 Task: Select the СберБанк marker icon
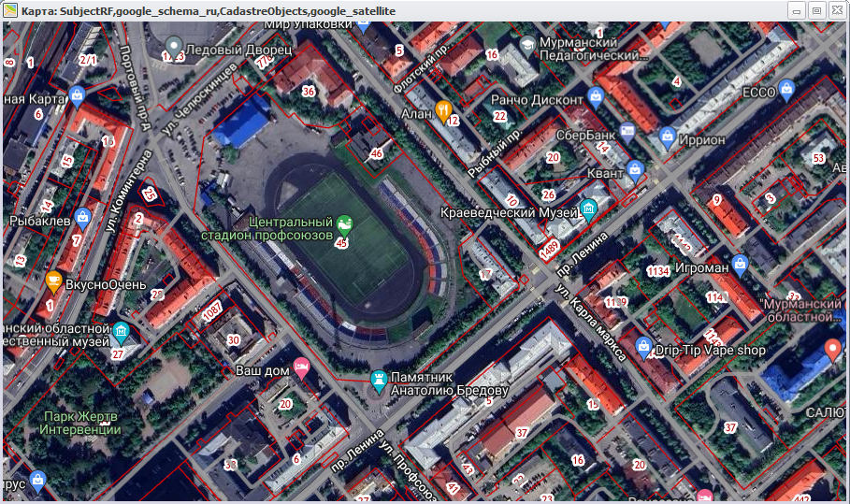[627, 128]
